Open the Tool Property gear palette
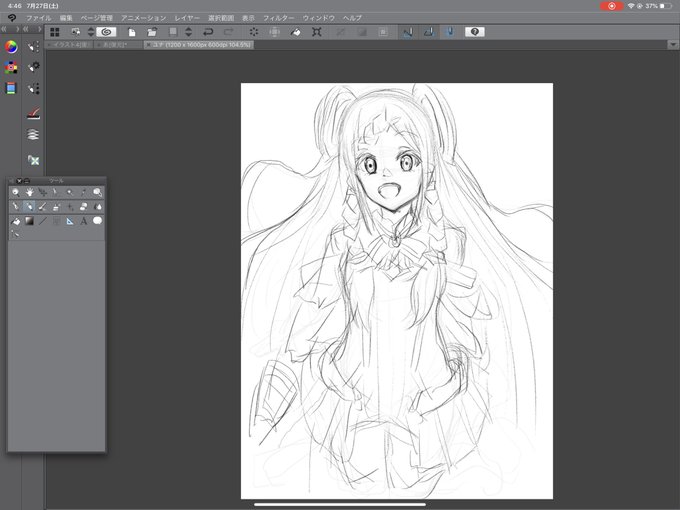Screen dimensions: 680x510 pyautogui.click(x=33, y=67)
